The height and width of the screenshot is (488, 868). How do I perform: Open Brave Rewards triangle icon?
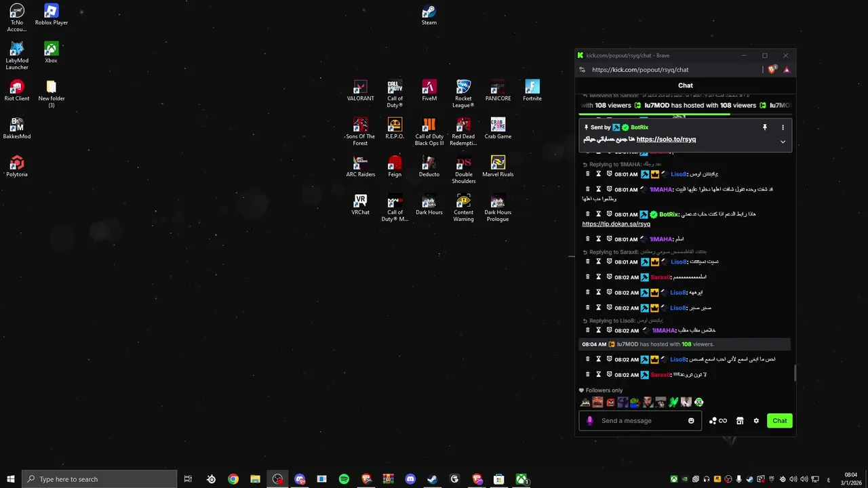[787, 70]
